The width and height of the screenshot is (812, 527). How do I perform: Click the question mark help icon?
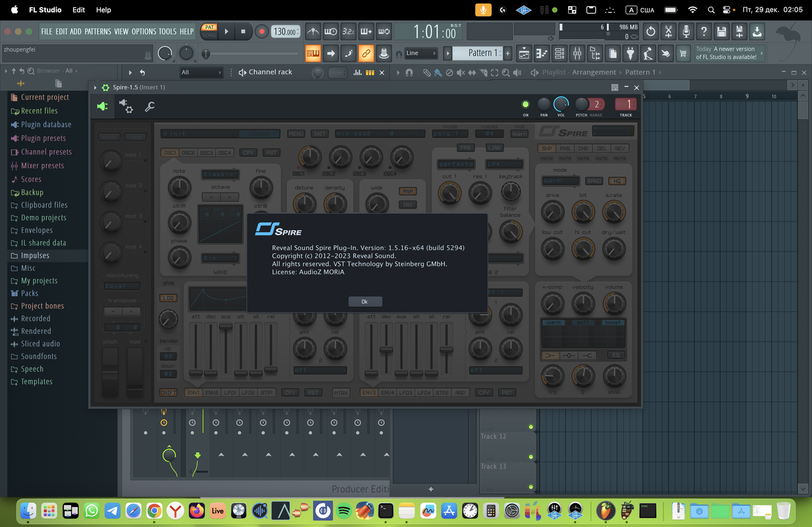coord(704,31)
